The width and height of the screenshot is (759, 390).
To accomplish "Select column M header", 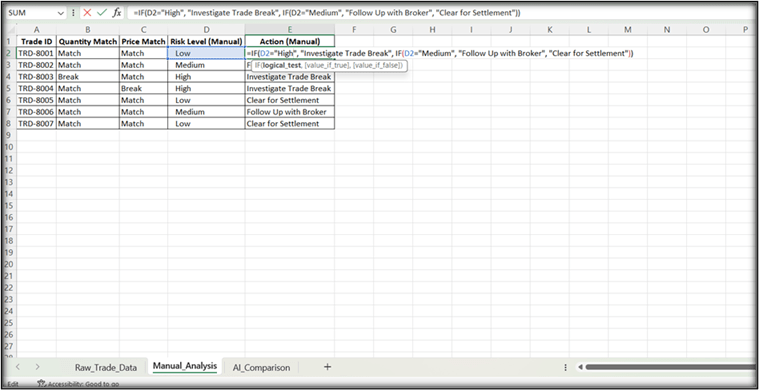I will [627, 30].
